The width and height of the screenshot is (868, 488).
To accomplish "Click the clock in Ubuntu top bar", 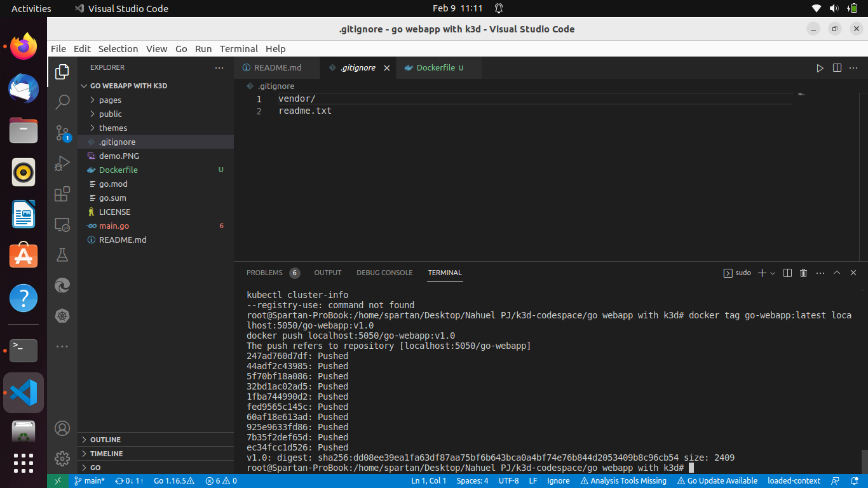I will (458, 8).
